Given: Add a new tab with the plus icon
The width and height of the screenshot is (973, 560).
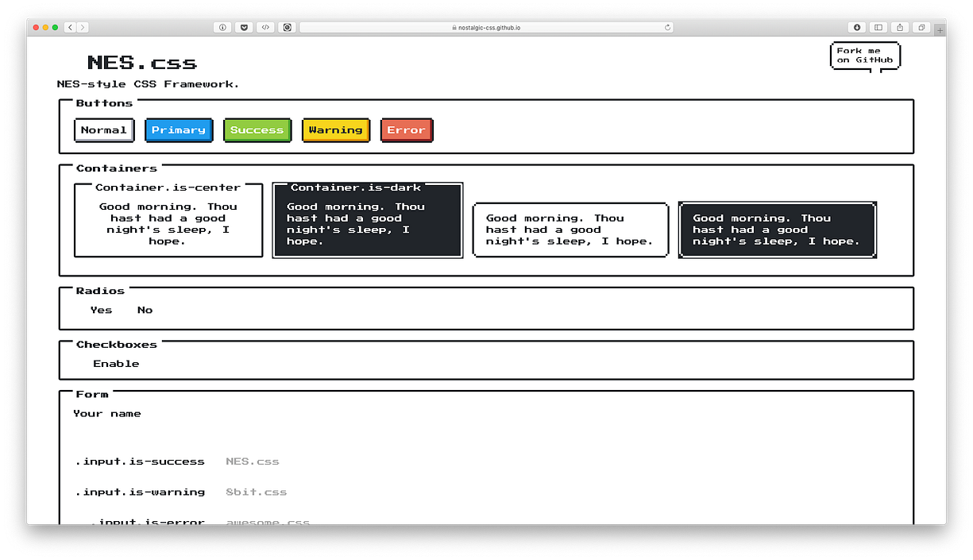Looking at the screenshot, I should pos(940,30).
